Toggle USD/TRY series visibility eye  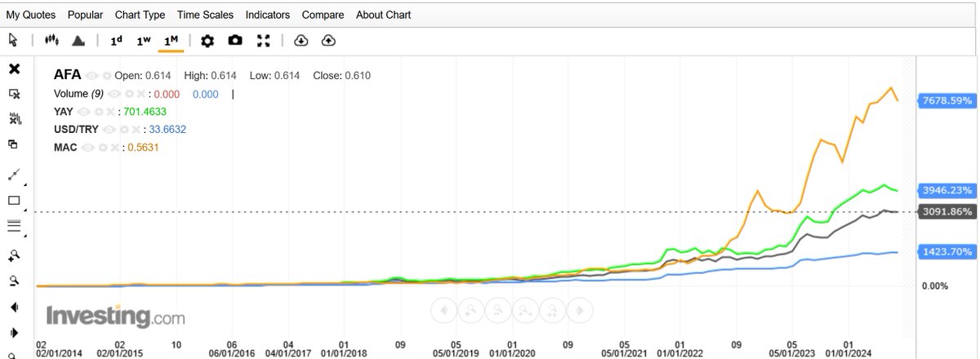pos(109,130)
